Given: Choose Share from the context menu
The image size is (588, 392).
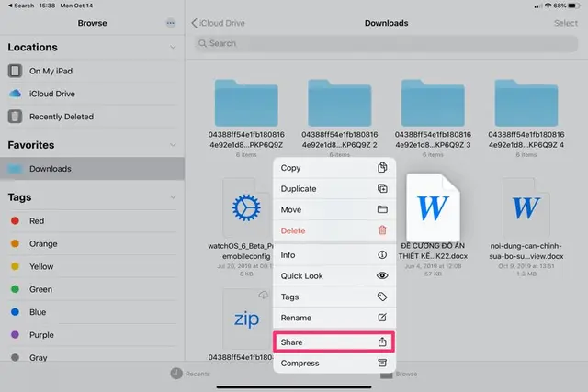Looking at the screenshot, I should [334, 342].
